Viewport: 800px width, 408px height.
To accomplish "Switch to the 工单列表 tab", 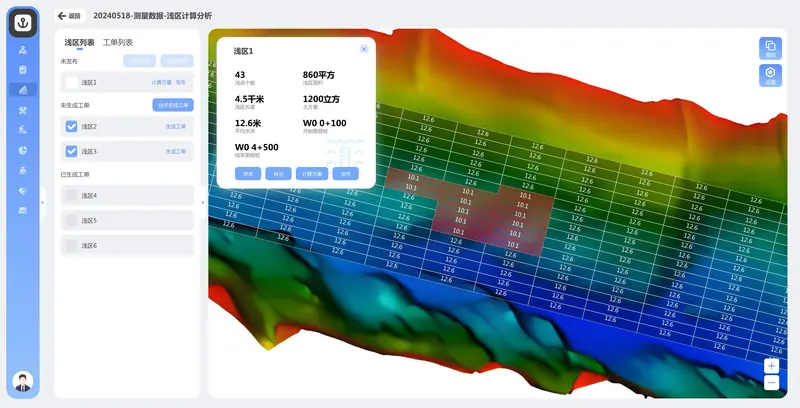I will [x=118, y=43].
